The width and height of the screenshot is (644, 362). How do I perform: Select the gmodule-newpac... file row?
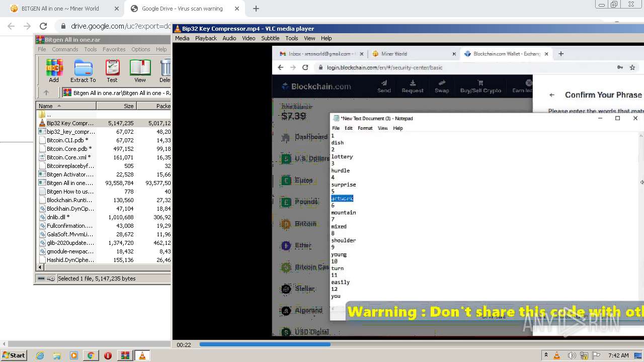point(104,251)
